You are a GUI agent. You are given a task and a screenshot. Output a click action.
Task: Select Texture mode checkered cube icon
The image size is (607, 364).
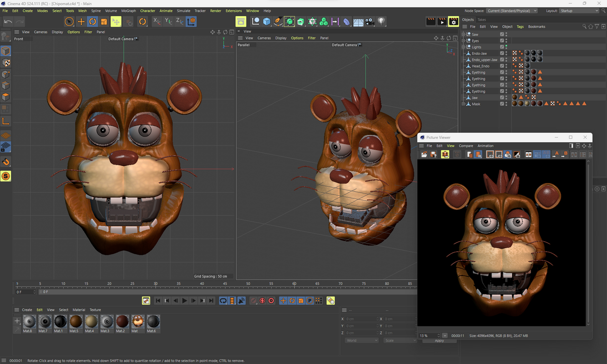coord(6,63)
